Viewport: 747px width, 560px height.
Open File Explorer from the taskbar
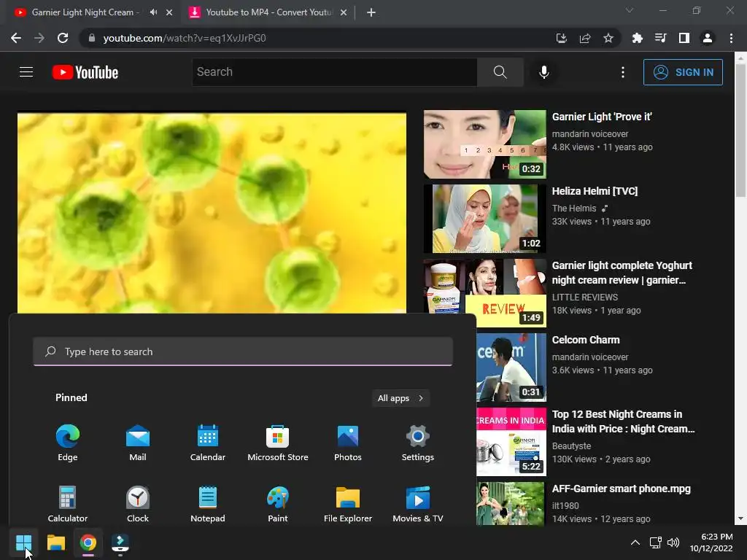click(x=55, y=542)
